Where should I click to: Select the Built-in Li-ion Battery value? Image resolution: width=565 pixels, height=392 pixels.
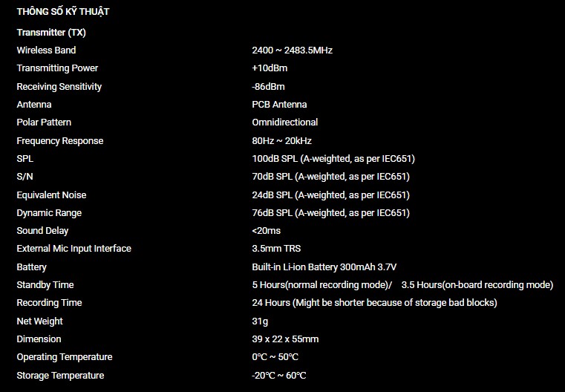coord(324,267)
